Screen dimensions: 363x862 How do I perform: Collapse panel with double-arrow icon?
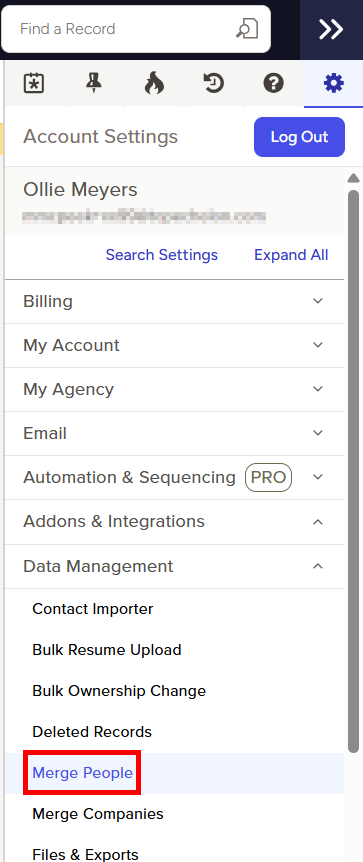[x=331, y=29]
